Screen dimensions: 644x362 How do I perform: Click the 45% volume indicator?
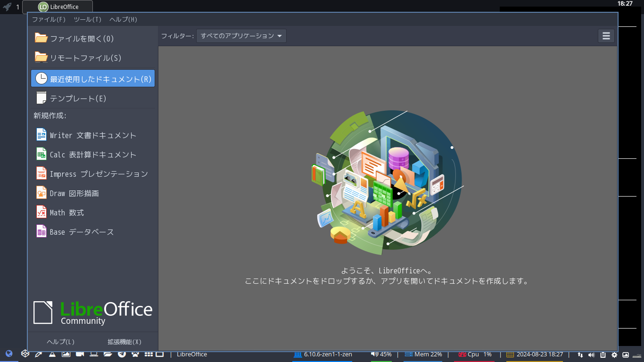click(380, 354)
